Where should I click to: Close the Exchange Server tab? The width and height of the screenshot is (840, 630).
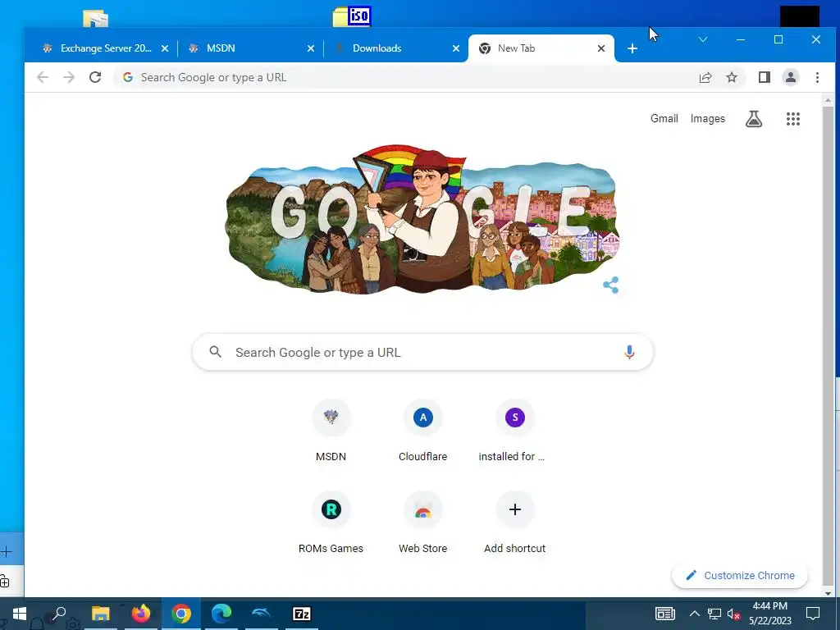165,48
